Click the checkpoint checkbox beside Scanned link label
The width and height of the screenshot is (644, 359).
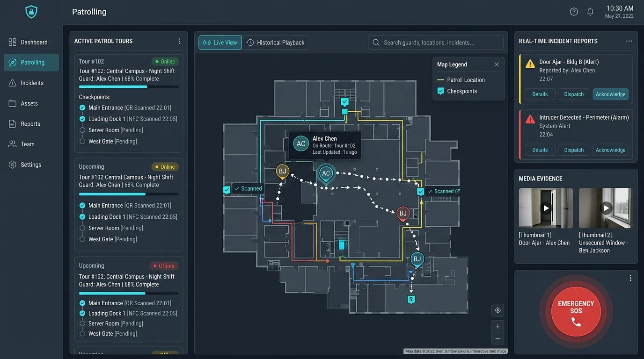coord(420,192)
